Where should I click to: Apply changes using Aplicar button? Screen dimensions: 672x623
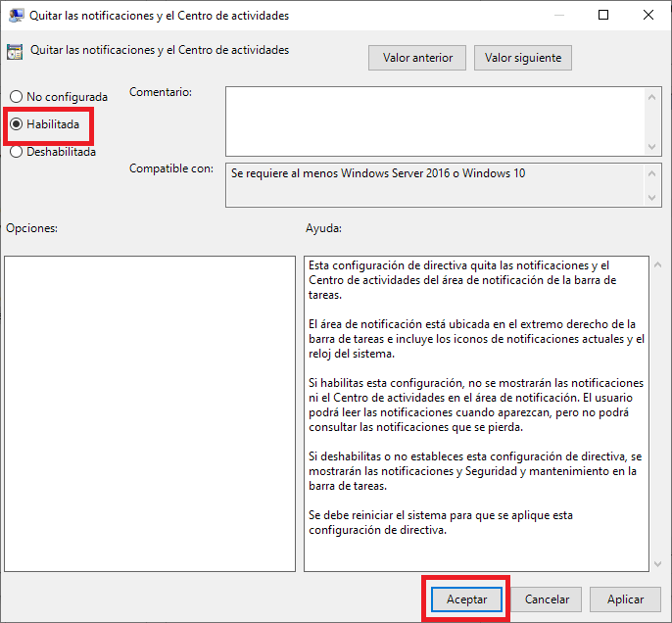coord(625,599)
